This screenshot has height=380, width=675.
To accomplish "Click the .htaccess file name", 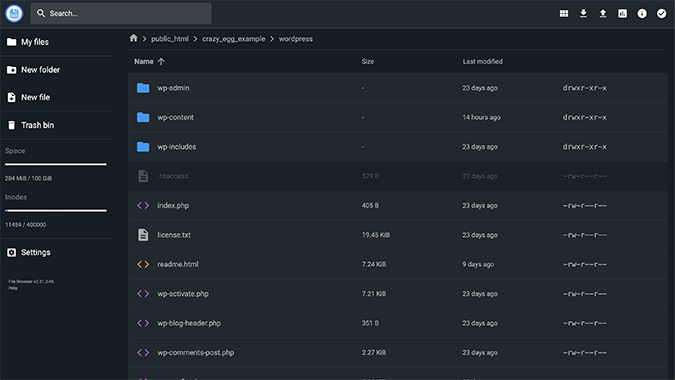I will 173,176.
